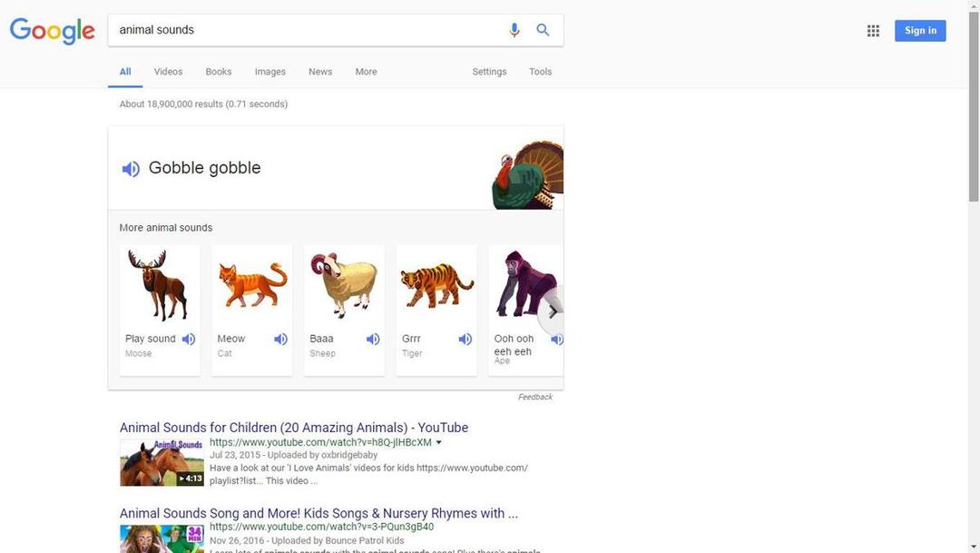This screenshot has height=553, width=980.
Task: Switch to the News tab
Action: (x=320, y=72)
